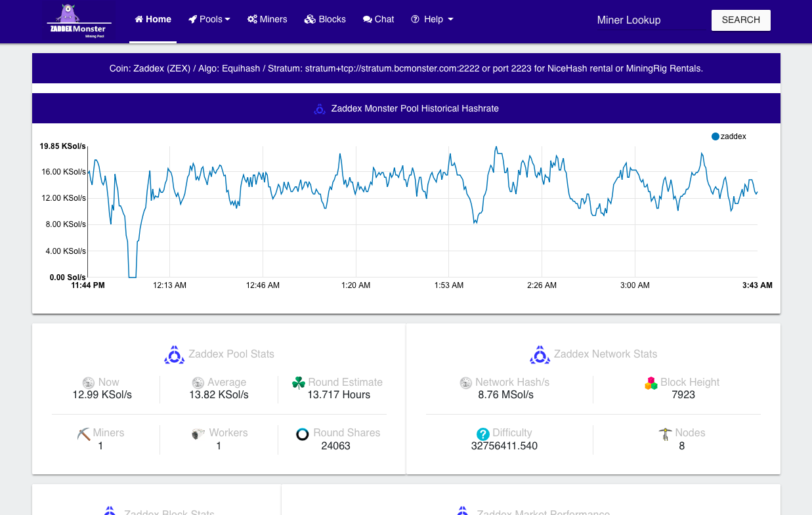This screenshot has width=812, height=515.
Task: Open the Chat page
Action: tap(378, 20)
